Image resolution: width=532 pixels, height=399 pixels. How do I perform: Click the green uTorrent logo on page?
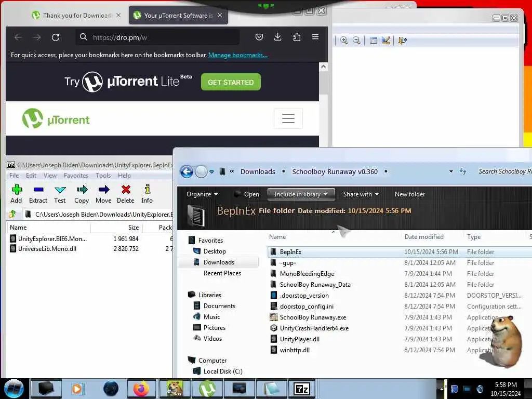pos(56,119)
